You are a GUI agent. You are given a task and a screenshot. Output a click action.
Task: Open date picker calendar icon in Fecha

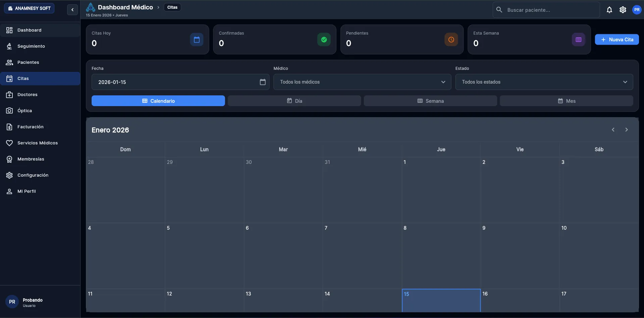click(x=262, y=82)
